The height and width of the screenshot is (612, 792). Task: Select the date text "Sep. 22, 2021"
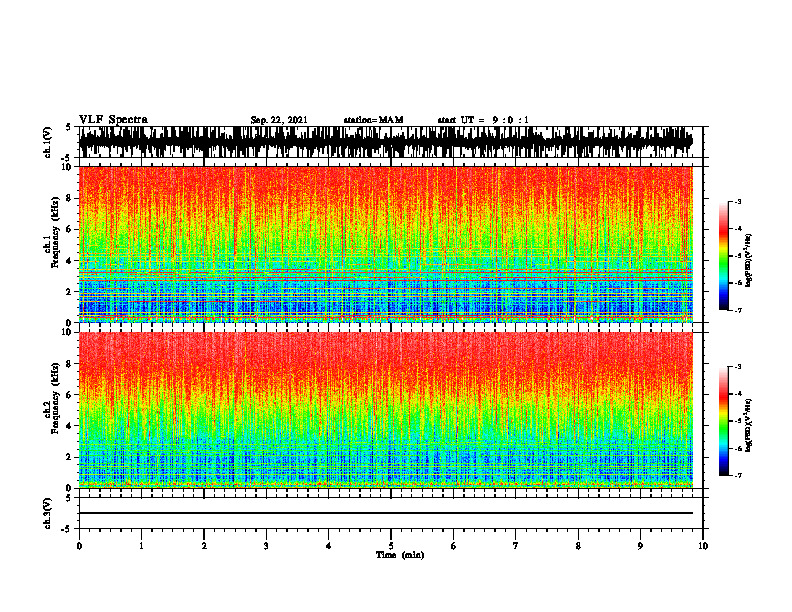pos(279,120)
